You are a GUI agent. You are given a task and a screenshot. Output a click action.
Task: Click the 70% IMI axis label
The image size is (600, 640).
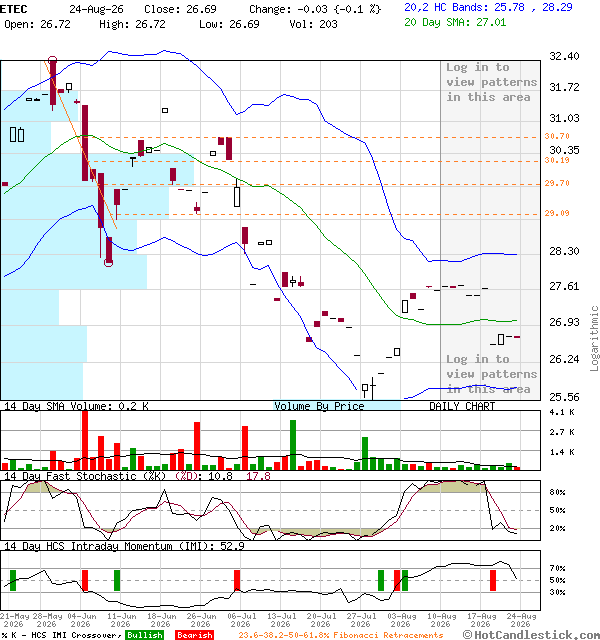tap(557, 568)
